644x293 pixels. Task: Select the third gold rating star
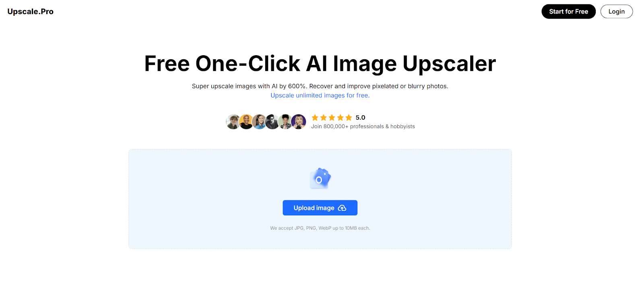click(x=332, y=118)
